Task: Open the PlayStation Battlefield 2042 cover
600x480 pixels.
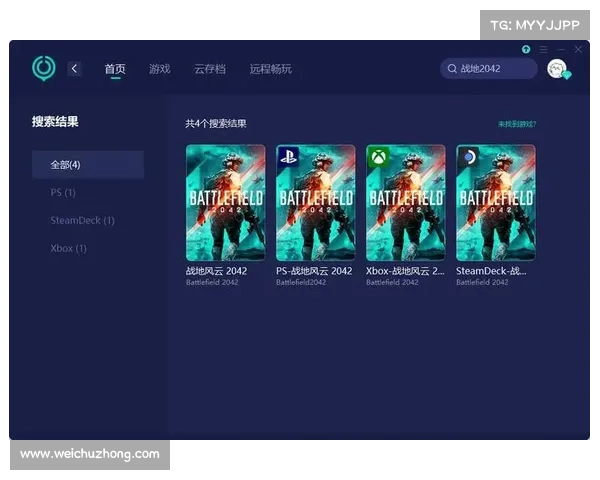Action: pos(316,203)
